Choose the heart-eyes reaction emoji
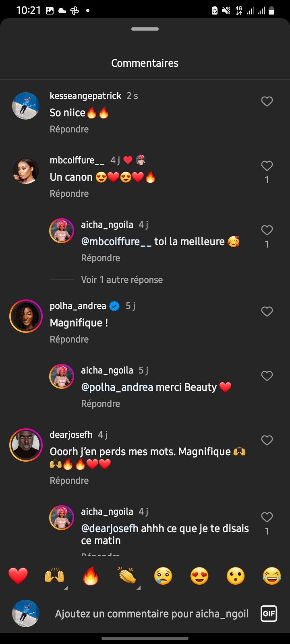The width and height of the screenshot is (290, 644). 199,576
